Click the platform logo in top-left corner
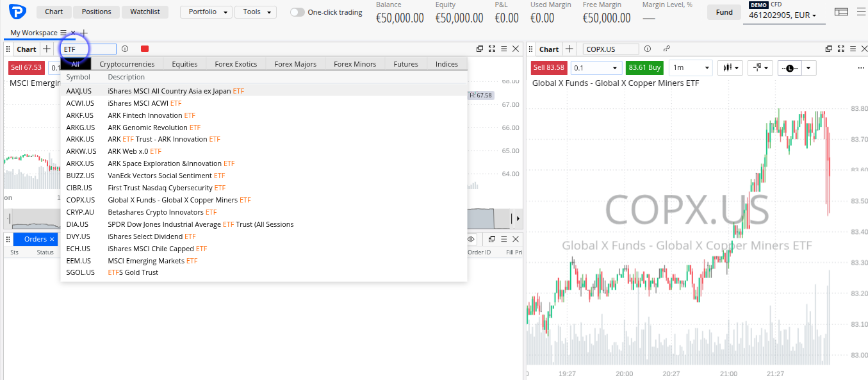Image resolution: width=868 pixels, height=380 pixels. click(17, 12)
